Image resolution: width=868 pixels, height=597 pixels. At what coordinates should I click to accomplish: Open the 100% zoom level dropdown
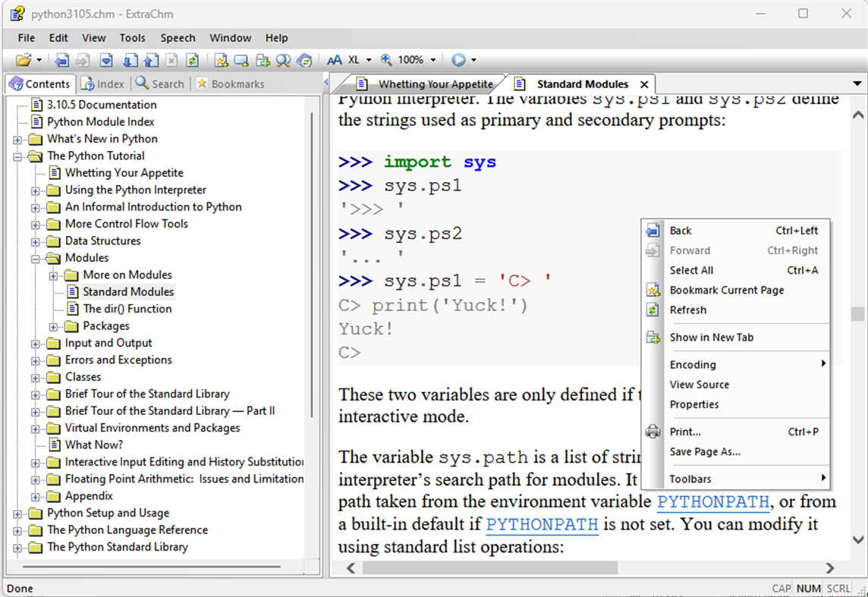tap(433, 60)
